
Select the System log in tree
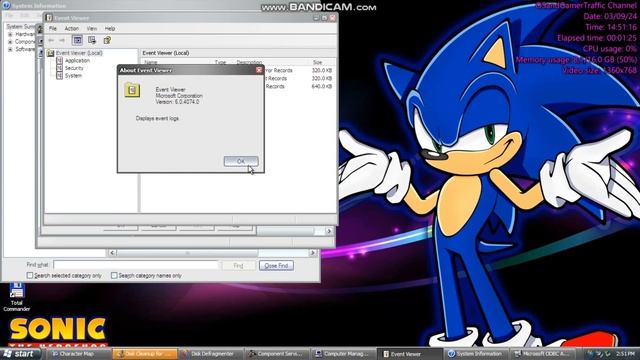click(x=73, y=76)
